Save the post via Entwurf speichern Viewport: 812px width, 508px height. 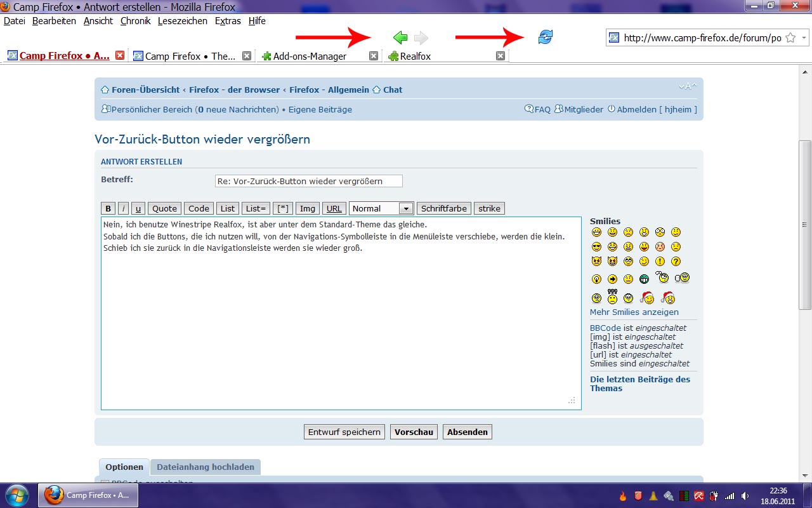tap(344, 432)
